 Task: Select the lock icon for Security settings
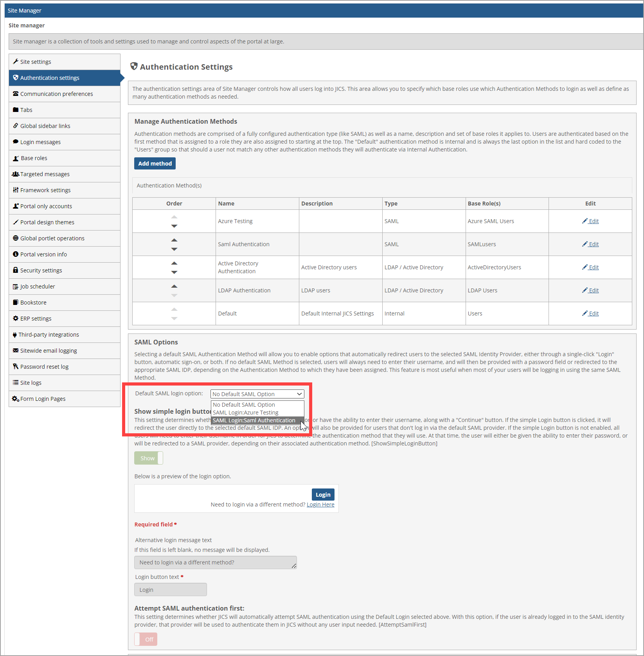click(16, 270)
